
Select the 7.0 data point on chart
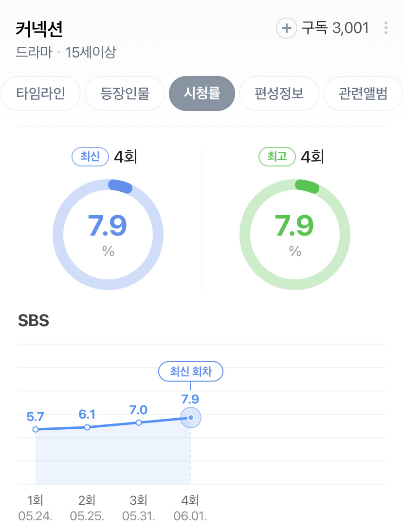click(x=139, y=422)
